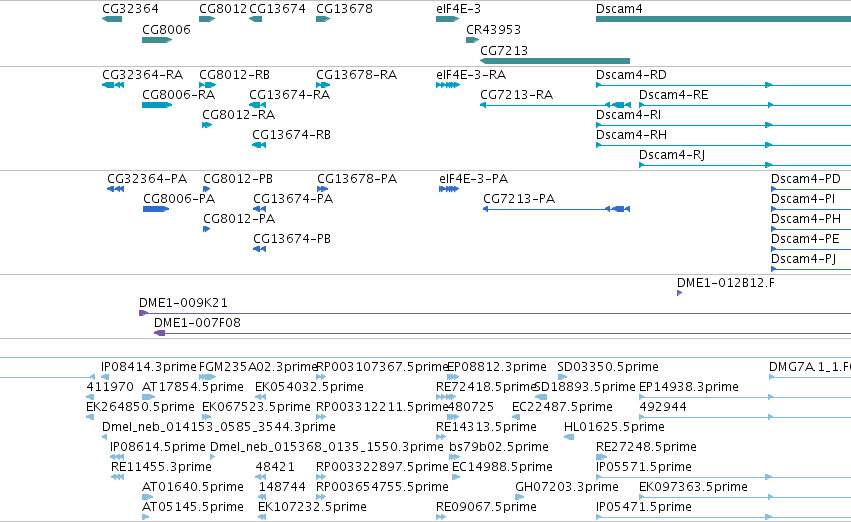Click transcript CG13674-RB
The width and height of the screenshot is (851, 522).
coord(291,135)
